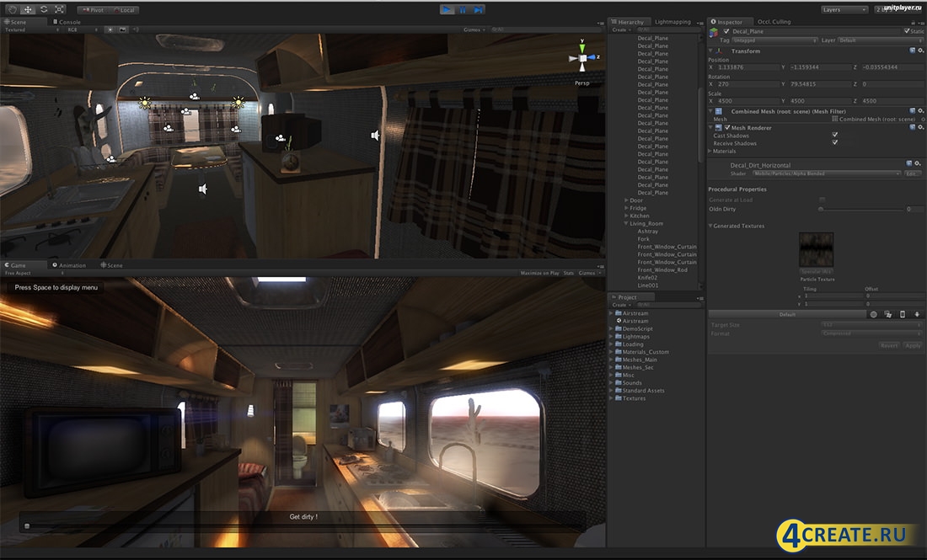Click the Transform component gear icon
Screen dimensions: 927x560
tap(921, 51)
